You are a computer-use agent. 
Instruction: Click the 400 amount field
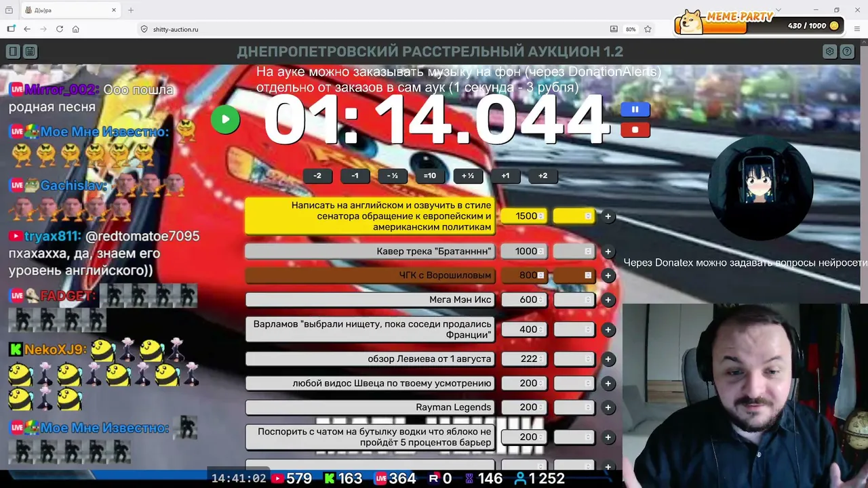tap(524, 329)
